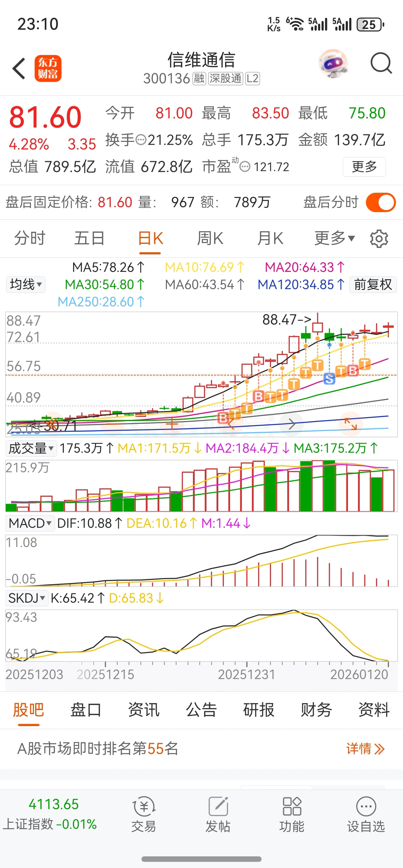Viewport: 403px width, 868px height.
Task: Tap the 更多 quote details button
Action: 364,166
